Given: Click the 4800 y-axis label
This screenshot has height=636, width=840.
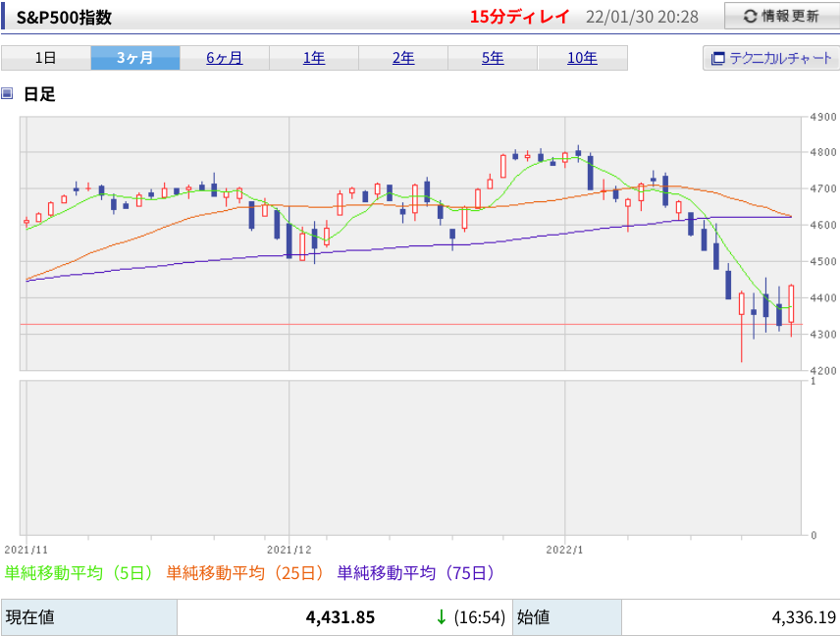Looking at the screenshot, I should (x=823, y=153).
